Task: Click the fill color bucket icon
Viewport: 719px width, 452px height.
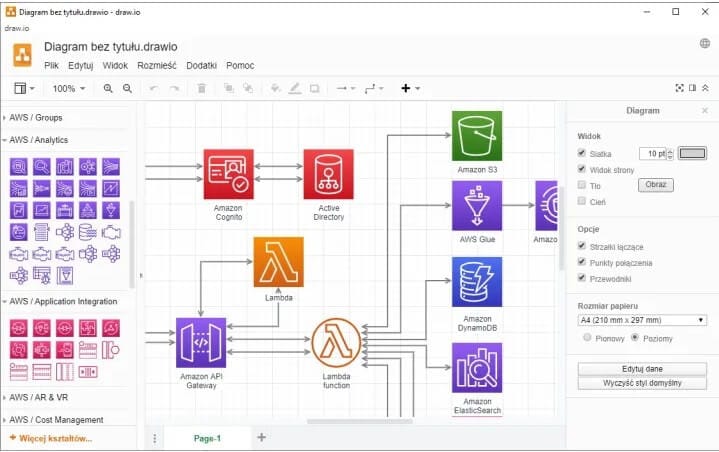Action: tap(275, 88)
